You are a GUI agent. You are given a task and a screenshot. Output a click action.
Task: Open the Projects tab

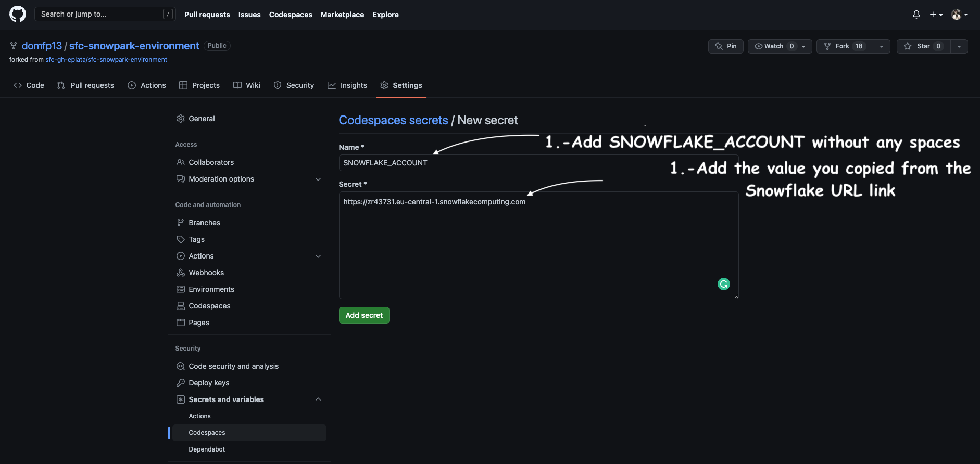tap(199, 85)
